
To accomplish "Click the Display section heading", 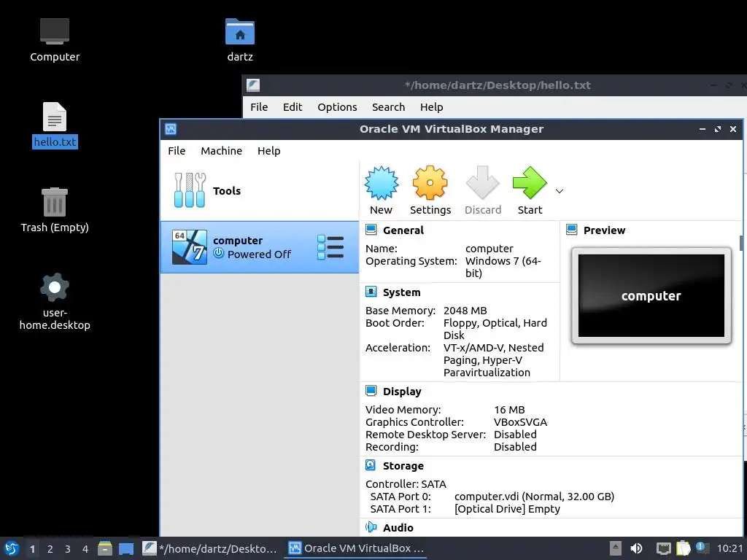I will pyautogui.click(x=402, y=392).
